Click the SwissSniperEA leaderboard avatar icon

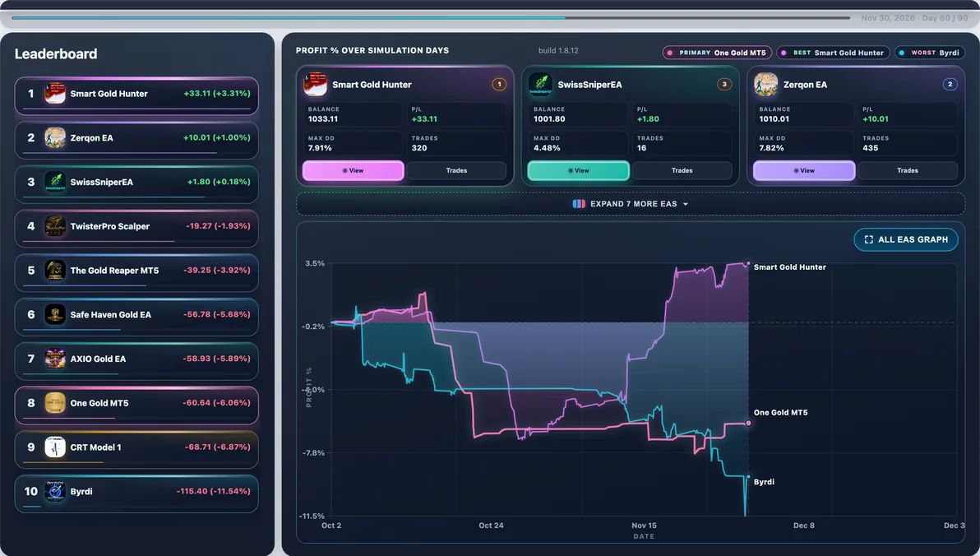(55, 182)
